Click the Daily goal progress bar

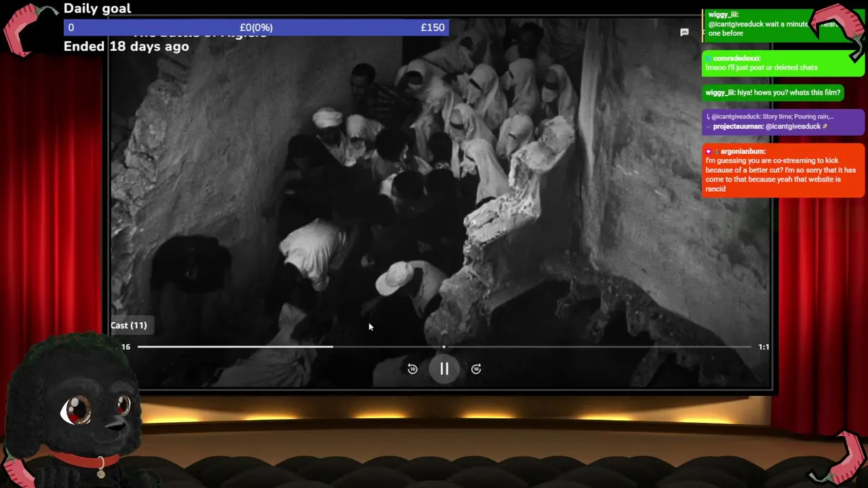coord(256,28)
